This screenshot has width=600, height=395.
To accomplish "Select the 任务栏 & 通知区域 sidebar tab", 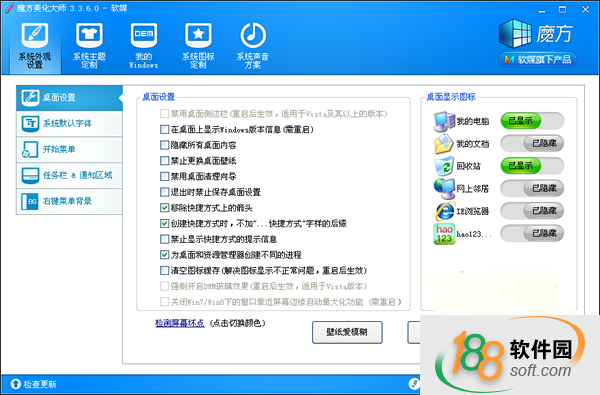I will pyautogui.click(x=69, y=175).
